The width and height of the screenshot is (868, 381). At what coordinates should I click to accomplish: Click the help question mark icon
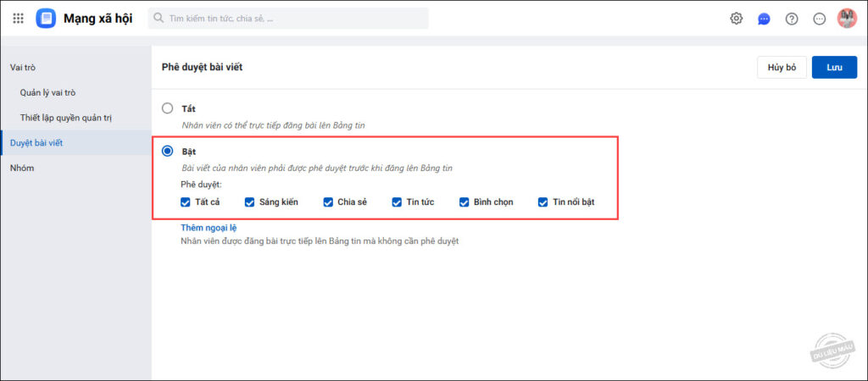792,19
